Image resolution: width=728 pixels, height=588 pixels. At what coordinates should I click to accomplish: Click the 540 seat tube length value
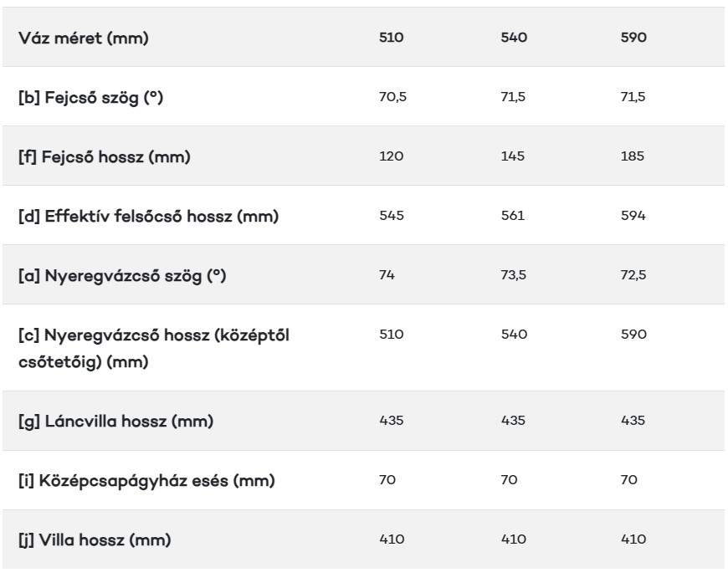coord(514,334)
